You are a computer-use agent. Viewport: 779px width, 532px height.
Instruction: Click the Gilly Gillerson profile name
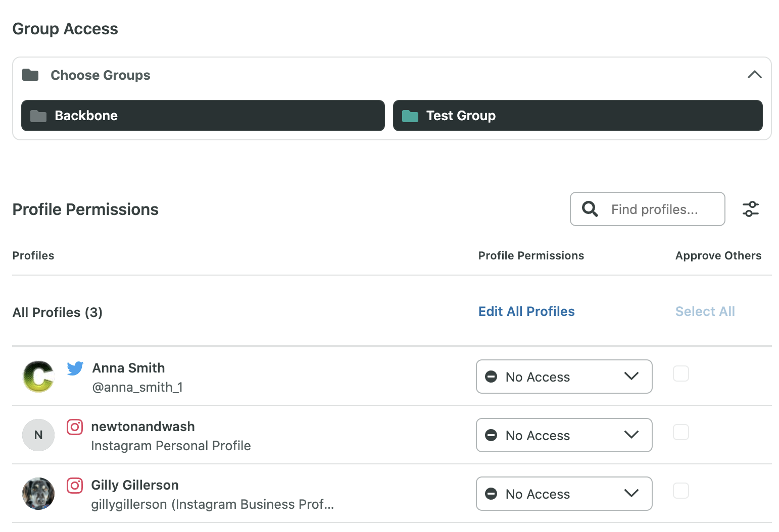(x=135, y=485)
